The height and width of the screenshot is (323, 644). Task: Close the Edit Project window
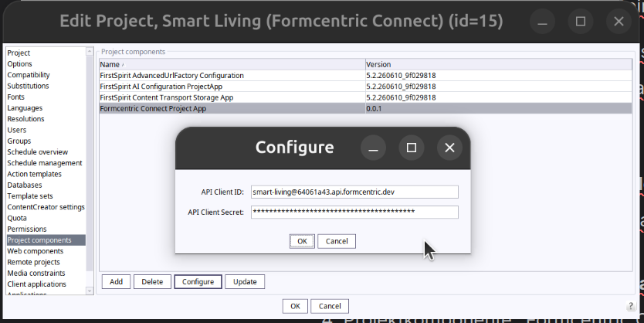coord(619,22)
